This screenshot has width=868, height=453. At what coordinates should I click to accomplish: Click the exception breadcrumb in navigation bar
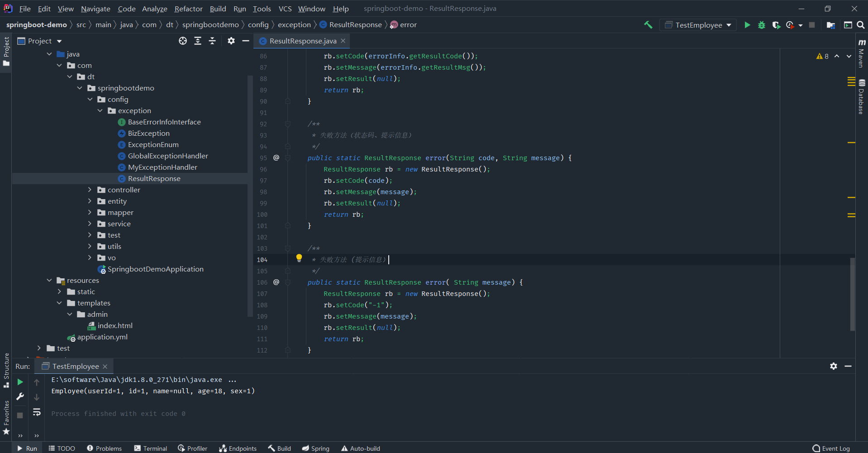coord(294,25)
